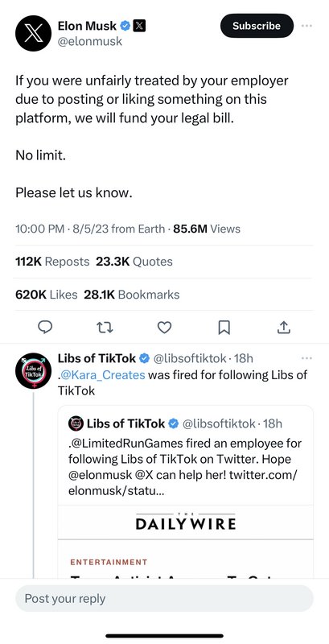The width and height of the screenshot is (329, 644).
Task: View the 23.3K Quotes list
Action: click(x=134, y=262)
